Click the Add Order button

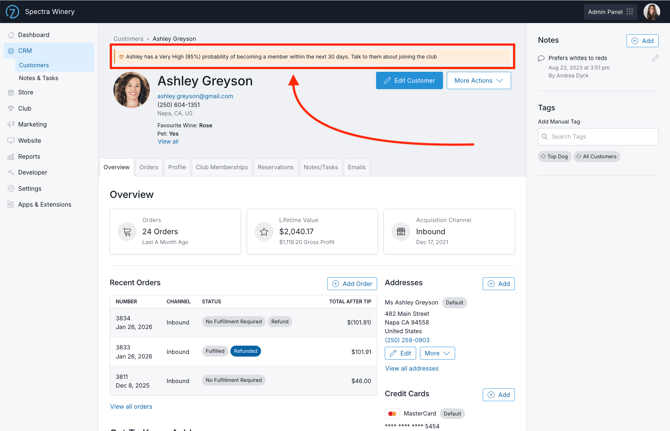(352, 284)
